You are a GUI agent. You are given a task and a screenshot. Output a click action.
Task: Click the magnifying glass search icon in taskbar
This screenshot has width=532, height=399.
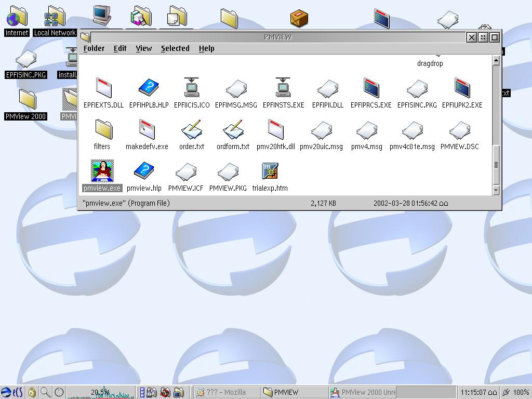click(x=45, y=392)
